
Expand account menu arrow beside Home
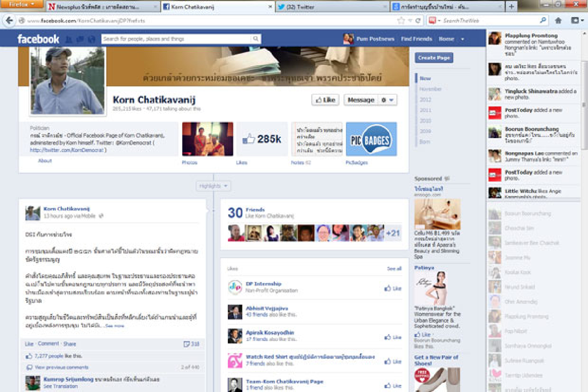click(x=462, y=39)
